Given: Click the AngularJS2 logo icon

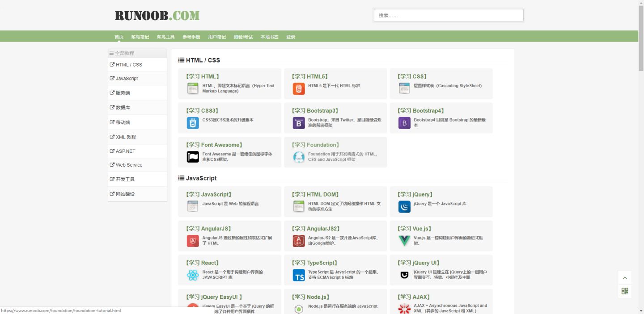Looking at the screenshot, I should click(x=299, y=241).
